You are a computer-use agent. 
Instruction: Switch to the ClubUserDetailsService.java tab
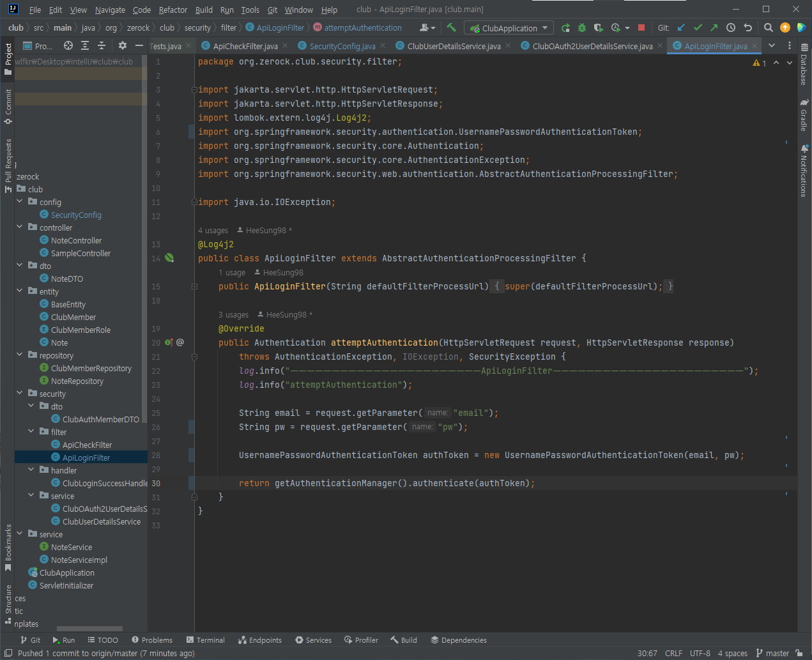tap(454, 46)
